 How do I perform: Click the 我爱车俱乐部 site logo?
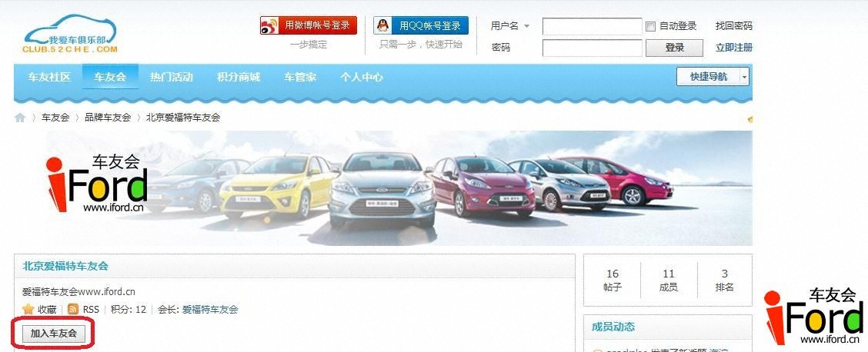click(70, 35)
